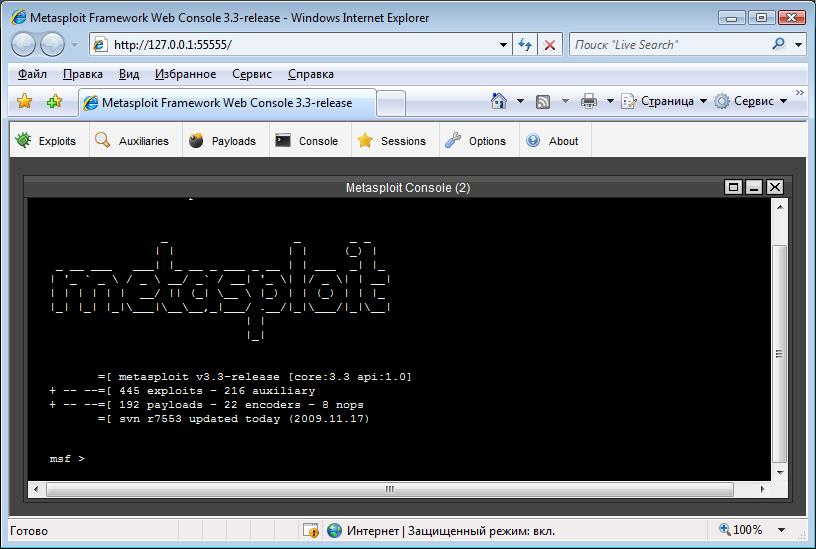This screenshot has height=549, width=816.
Task: Expand the feeds dropdown arrow
Action: (x=565, y=101)
